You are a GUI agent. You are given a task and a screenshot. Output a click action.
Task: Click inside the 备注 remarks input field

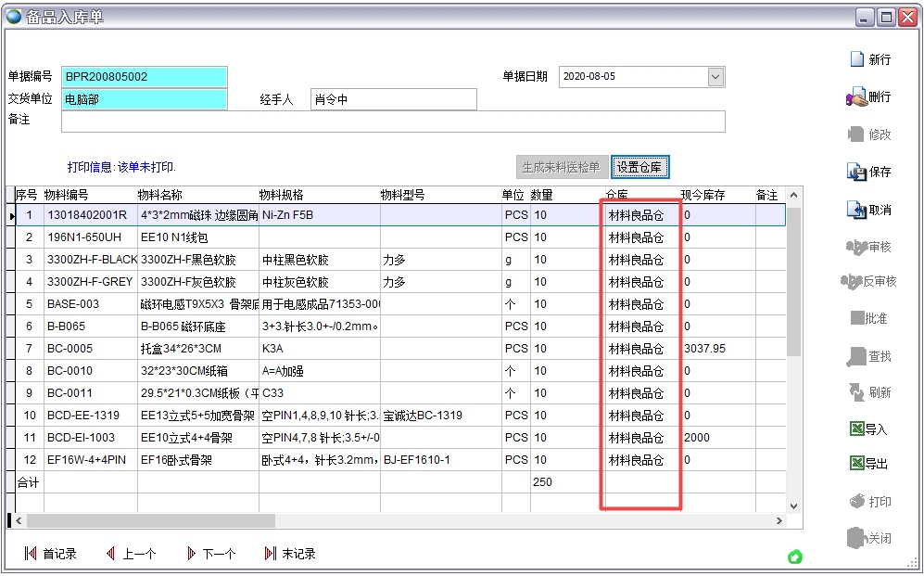click(371, 121)
